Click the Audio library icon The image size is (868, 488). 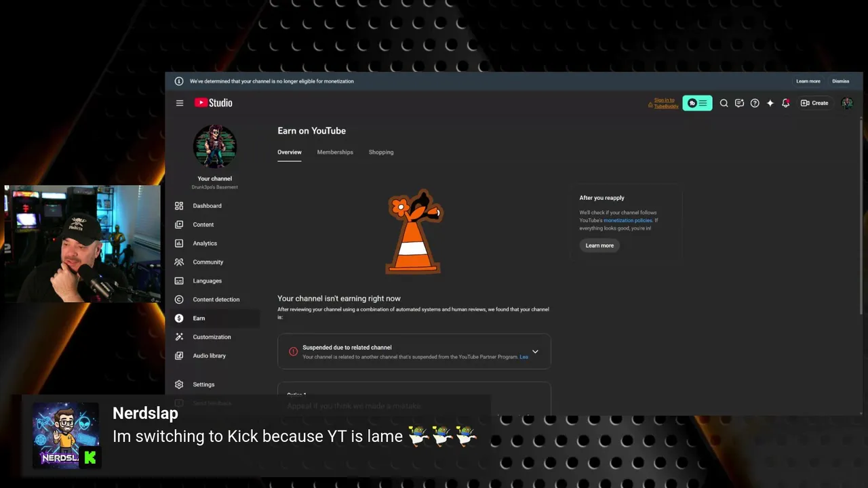(179, 356)
